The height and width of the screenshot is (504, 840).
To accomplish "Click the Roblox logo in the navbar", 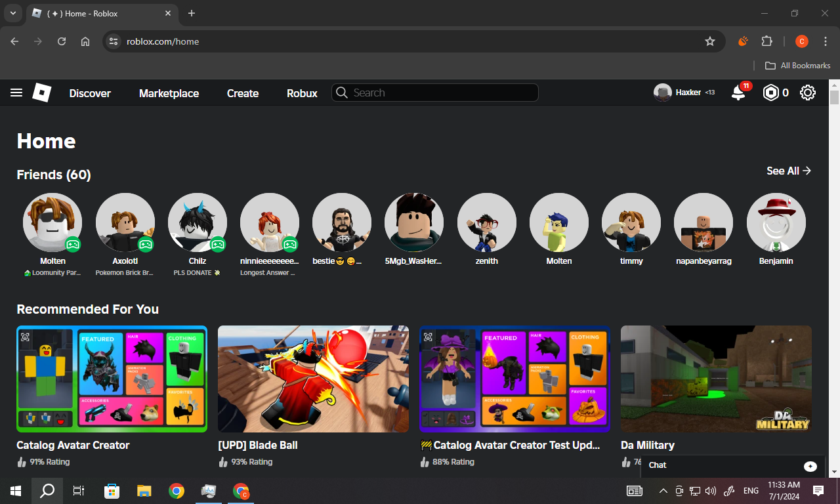I will [x=42, y=93].
